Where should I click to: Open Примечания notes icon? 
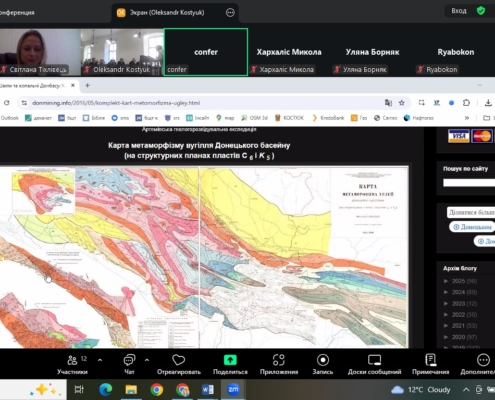click(430, 360)
